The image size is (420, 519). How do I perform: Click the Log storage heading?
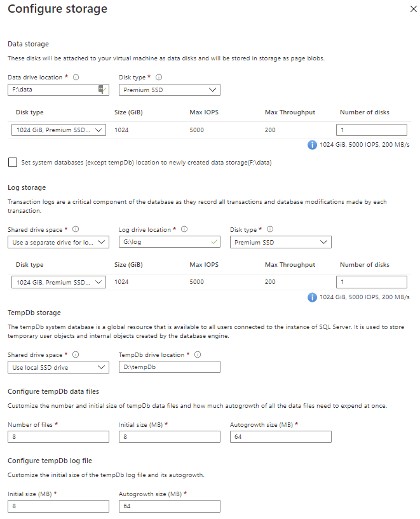pos(27,187)
